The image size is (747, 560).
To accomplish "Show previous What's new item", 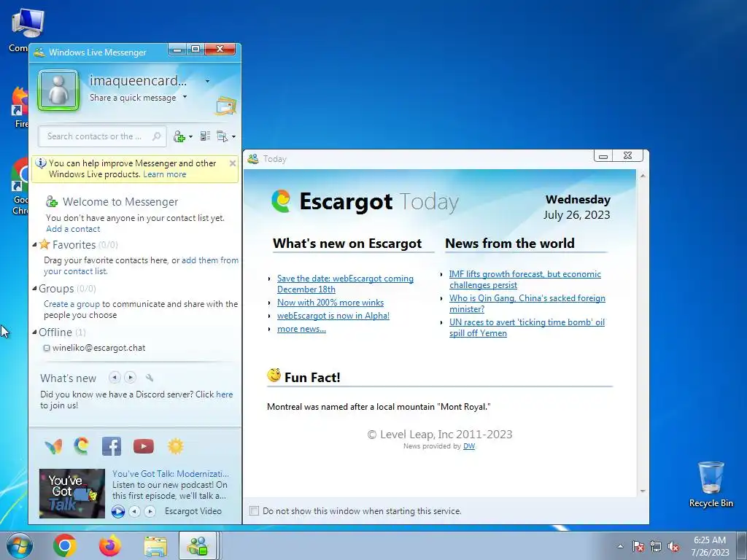I will 115,378.
